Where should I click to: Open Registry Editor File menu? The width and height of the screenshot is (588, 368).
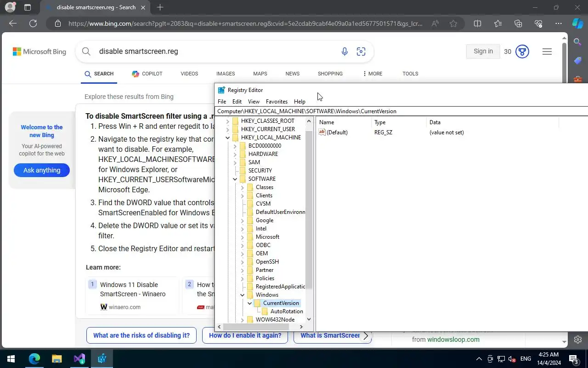click(222, 102)
